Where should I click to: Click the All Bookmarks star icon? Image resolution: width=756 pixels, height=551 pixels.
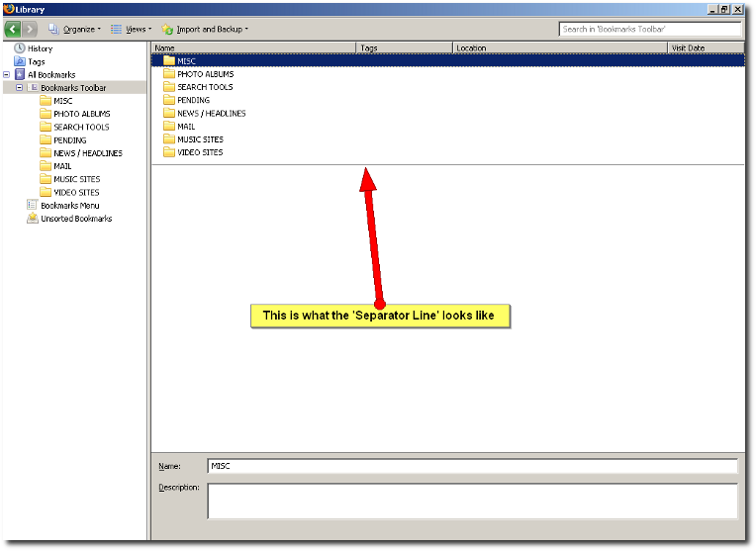[19, 74]
